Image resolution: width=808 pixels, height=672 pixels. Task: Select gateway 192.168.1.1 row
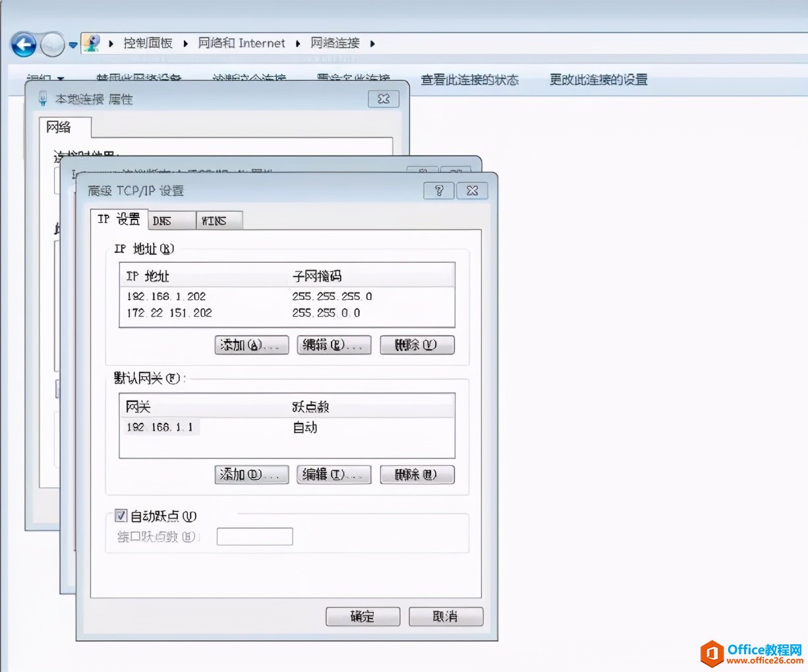pyautogui.click(x=287, y=428)
